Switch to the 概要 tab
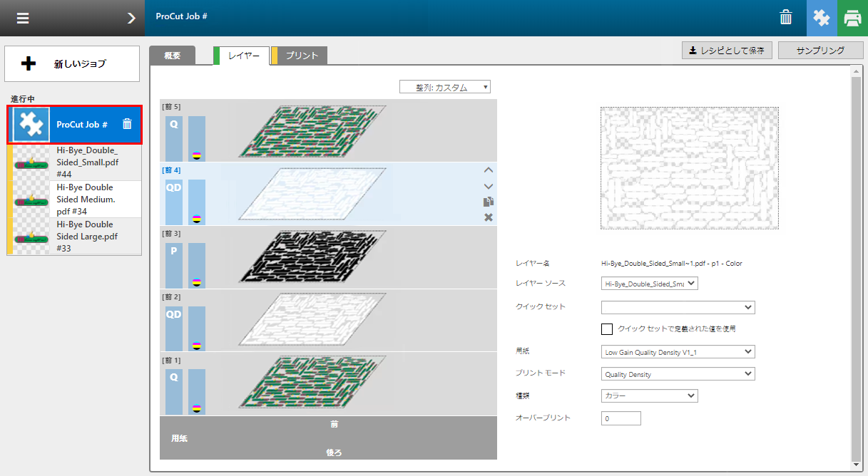The height and width of the screenshot is (476, 868). pos(172,56)
